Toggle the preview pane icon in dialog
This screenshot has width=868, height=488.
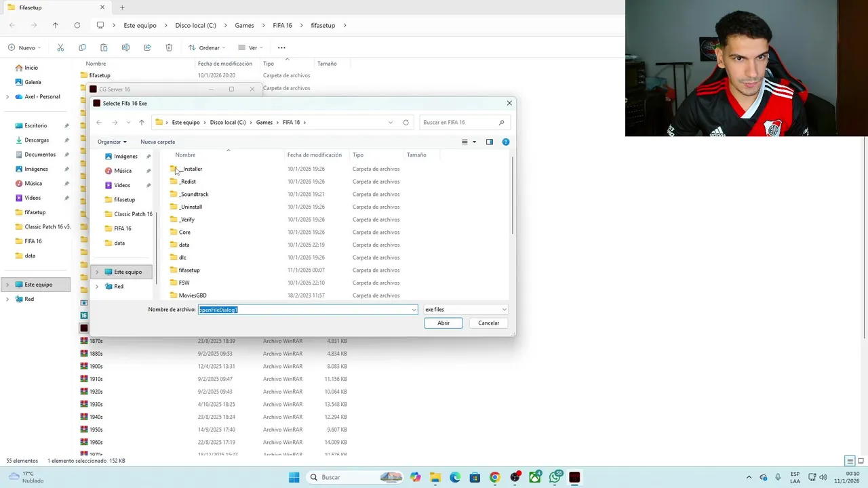pos(489,142)
